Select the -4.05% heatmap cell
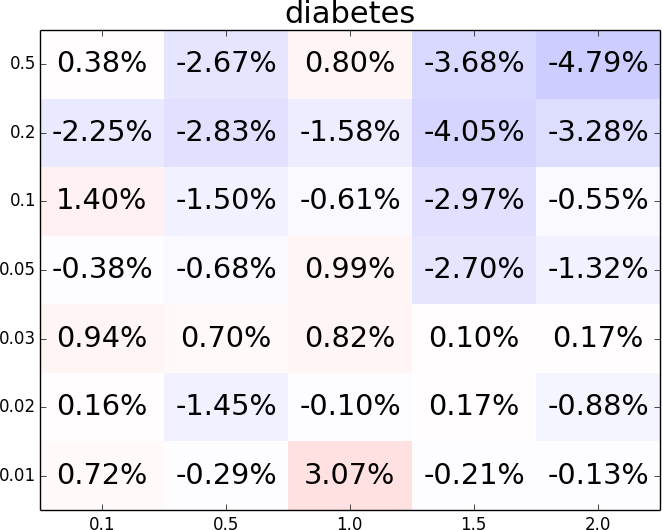The width and height of the screenshot is (662, 530). [x=474, y=132]
